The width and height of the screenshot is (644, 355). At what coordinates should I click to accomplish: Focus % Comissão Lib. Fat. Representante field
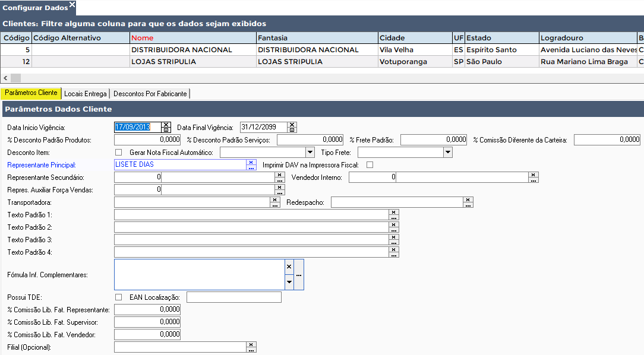click(x=147, y=309)
